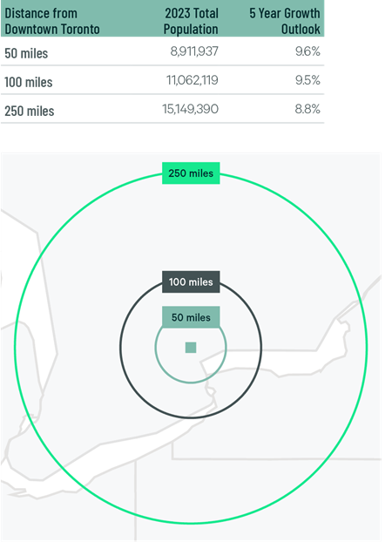Click the dark '100 miles' map label

pyautogui.click(x=191, y=281)
